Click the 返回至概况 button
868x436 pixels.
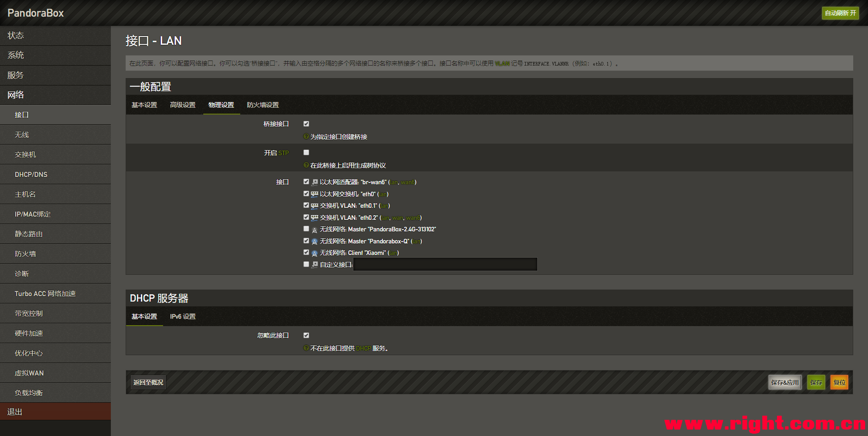pos(148,382)
